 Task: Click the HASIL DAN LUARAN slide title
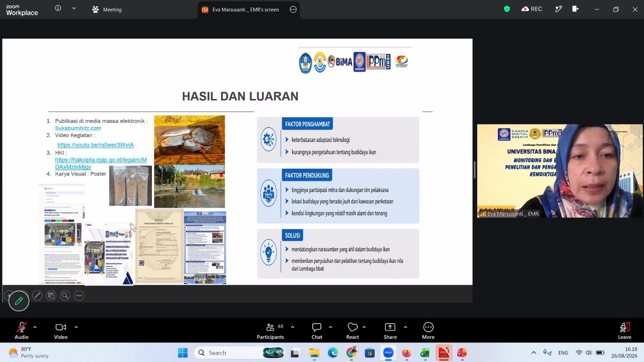pos(240,96)
